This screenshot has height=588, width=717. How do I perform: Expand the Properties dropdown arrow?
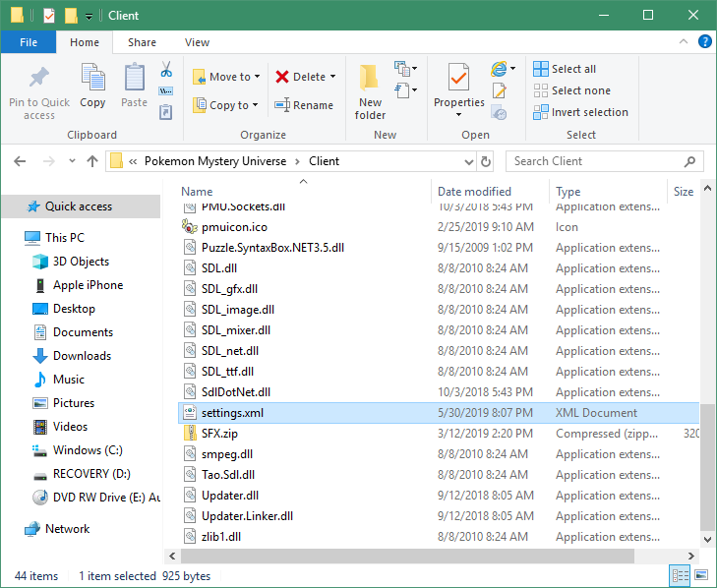point(458,115)
